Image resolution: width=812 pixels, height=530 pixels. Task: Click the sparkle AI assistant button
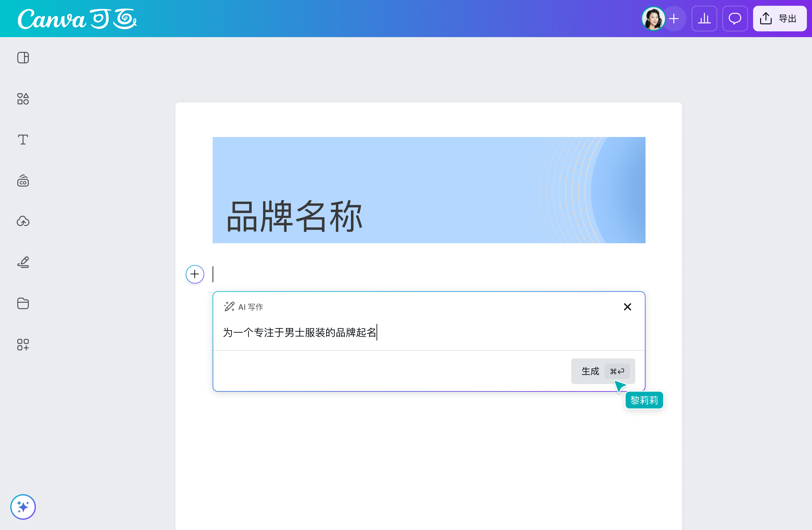[23, 506]
